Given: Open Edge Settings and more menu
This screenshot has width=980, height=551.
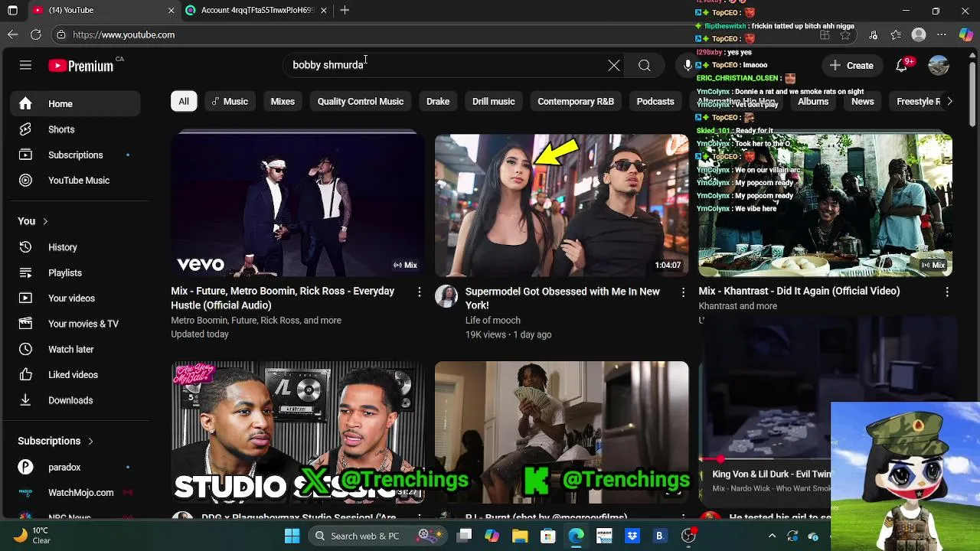Looking at the screenshot, I should 942,34.
